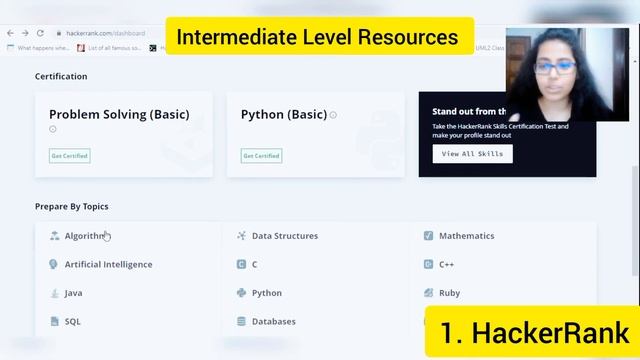Click the page vertical scrollbar thumb
Viewport: 640px width, 360px height.
tap(635, 220)
